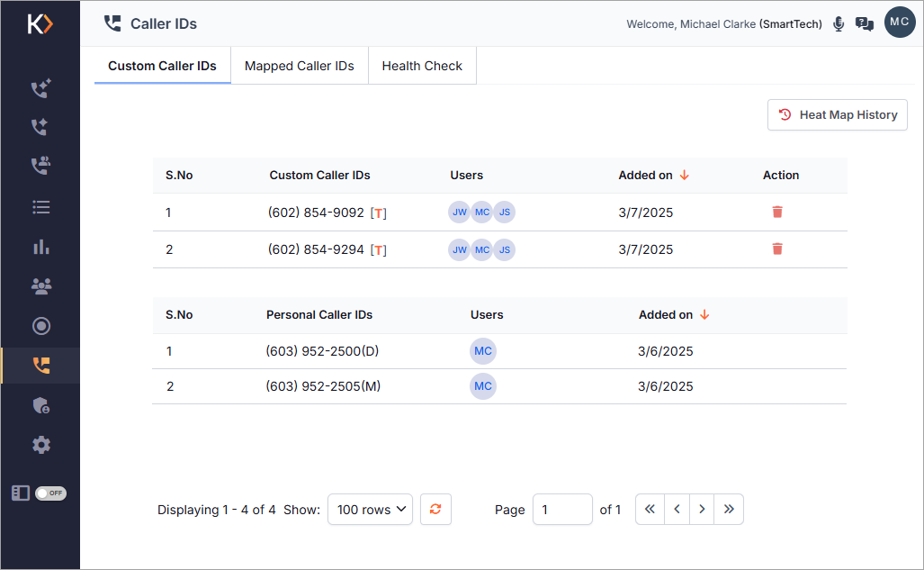This screenshot has height=570, width=924.
Task: Click the Caller IDs header phone icon
Action: pos(112,23)
